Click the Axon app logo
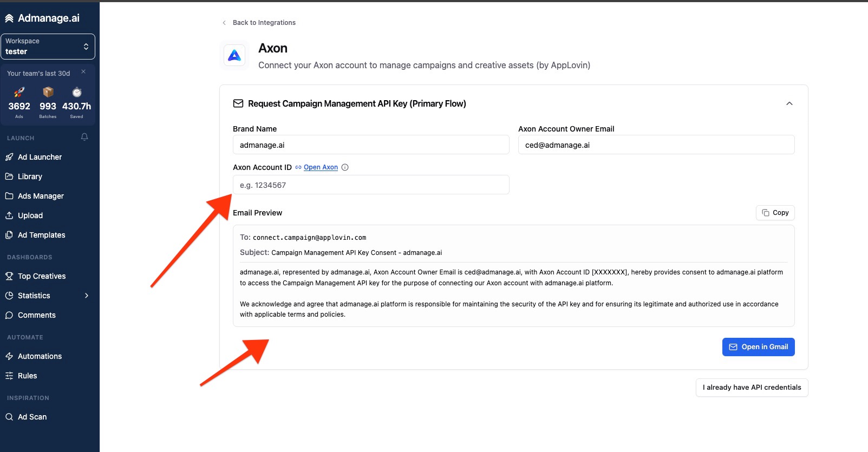The image size is (868, 452). (x=234, y=55)
